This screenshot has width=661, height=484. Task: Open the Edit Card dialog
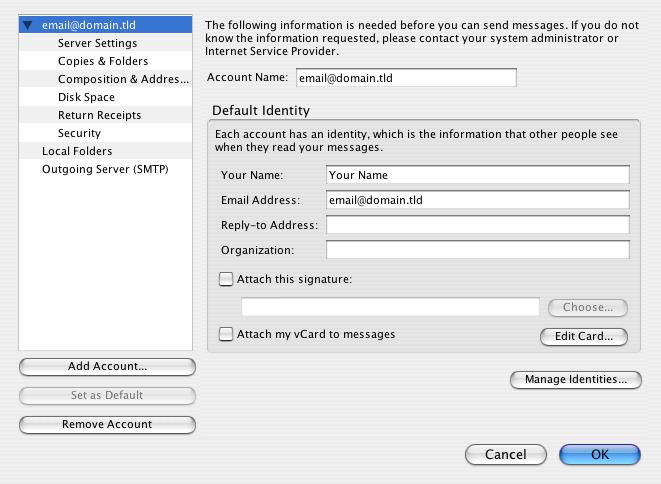(584, 336)
